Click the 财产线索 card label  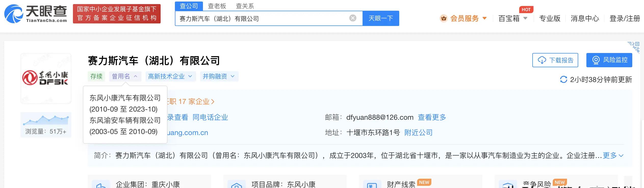click(401, 184)
